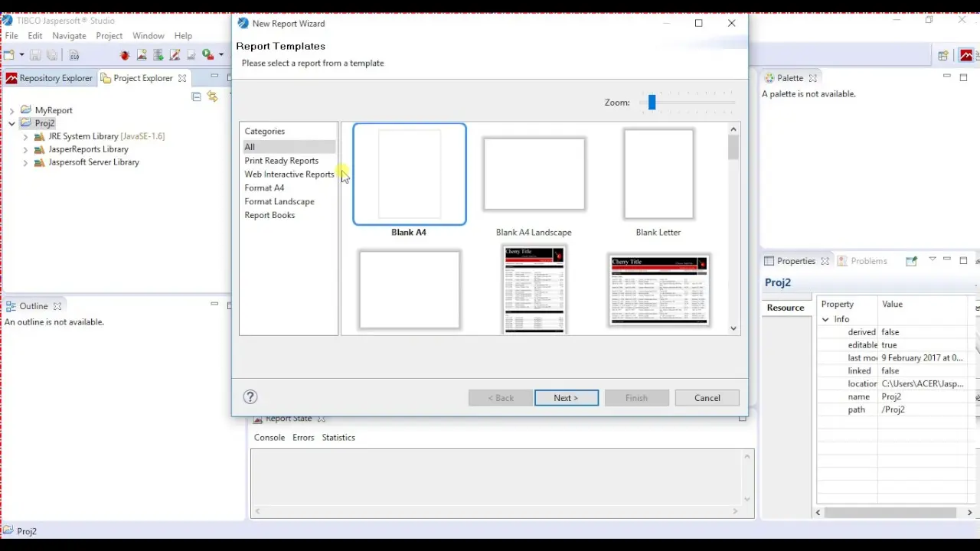The width and height of the screenshot is (980, 551).
Task: Select the Blank A4 Landscape template thumbnail
Action: (x=534, y=174)
